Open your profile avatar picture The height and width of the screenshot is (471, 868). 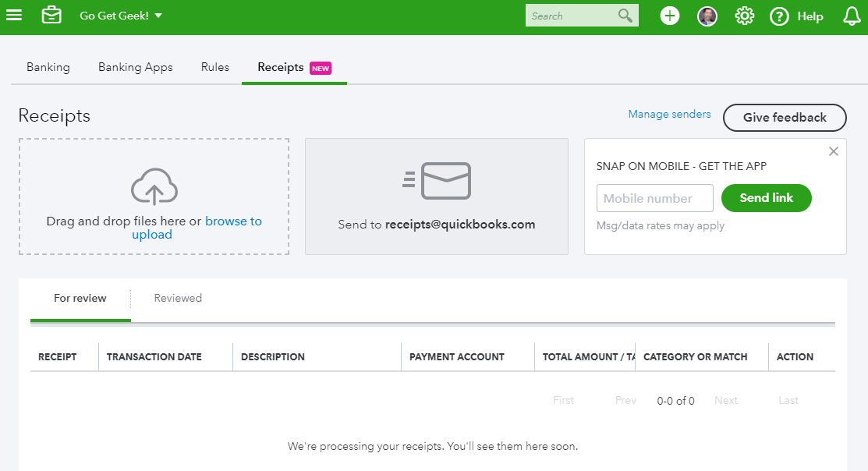tap(707, 15)
